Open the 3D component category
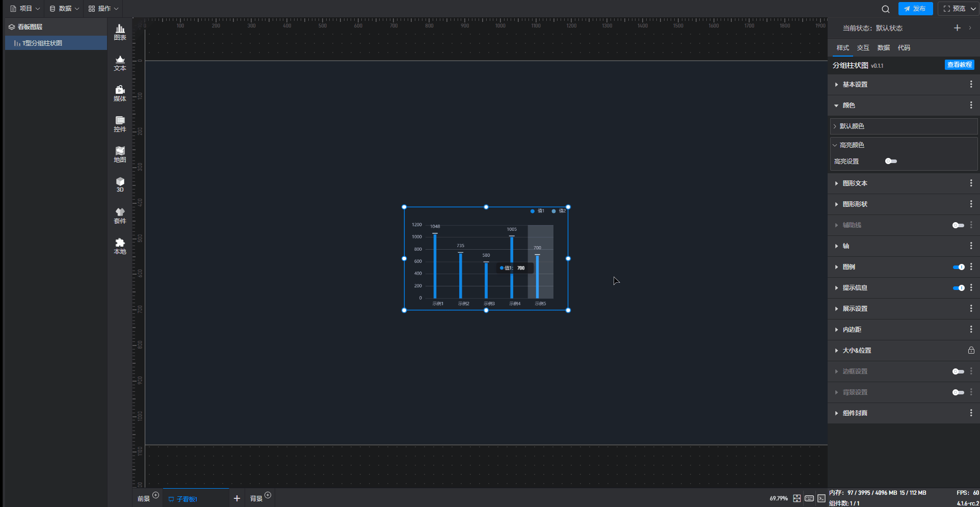This screenshot has width=980, height=507. coord(120,184)
